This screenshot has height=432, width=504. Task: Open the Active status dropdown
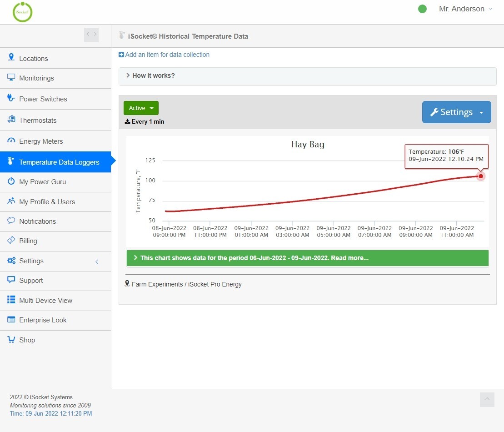(x=141, y=108)
